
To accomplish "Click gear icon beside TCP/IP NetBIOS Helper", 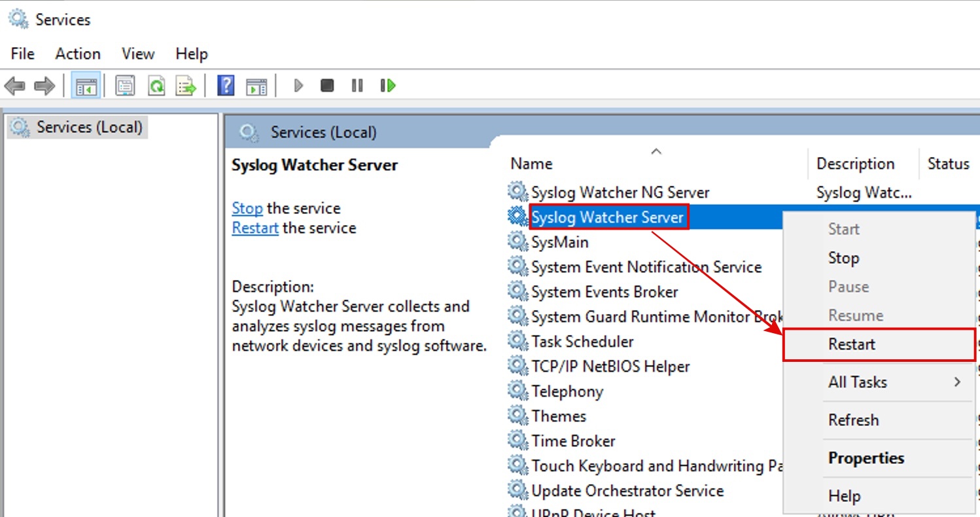I will point(517,366).
